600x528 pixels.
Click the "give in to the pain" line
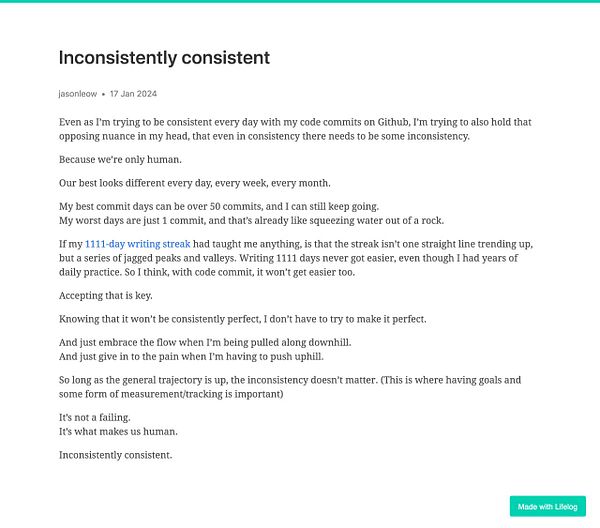pyautogui.click(x=191, y=357)
